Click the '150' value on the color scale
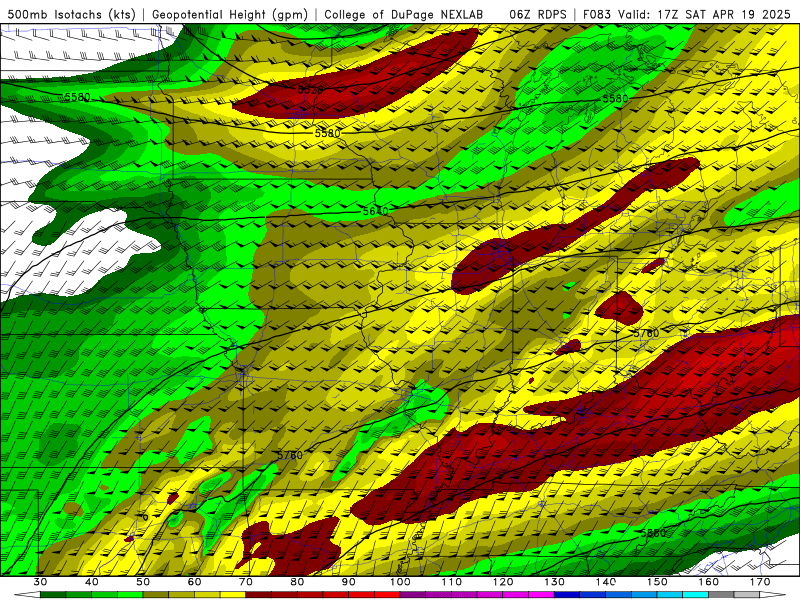The image size is (800, 600). (658, 582)
